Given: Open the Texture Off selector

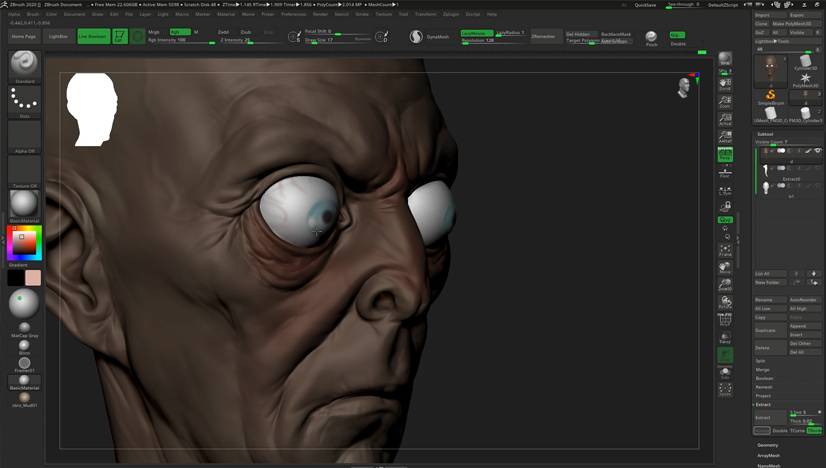Looking at the screenshot, I should tap(24, 170).
